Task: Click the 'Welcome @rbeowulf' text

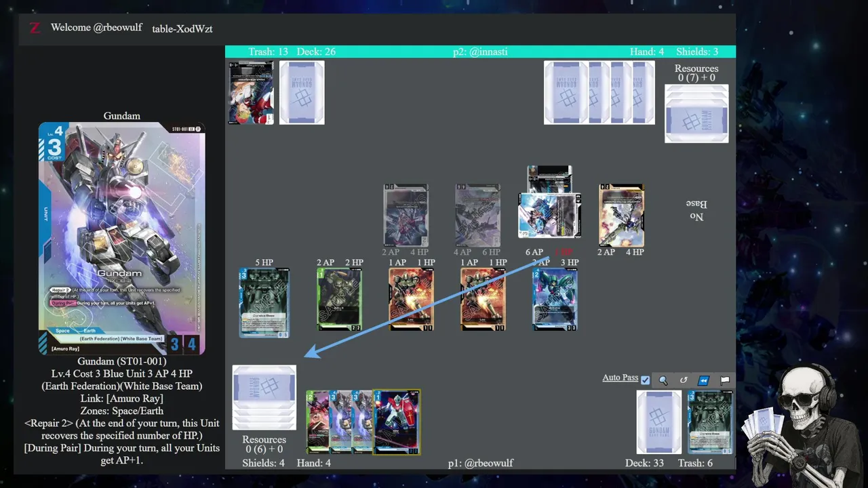Action: [96, 28]
